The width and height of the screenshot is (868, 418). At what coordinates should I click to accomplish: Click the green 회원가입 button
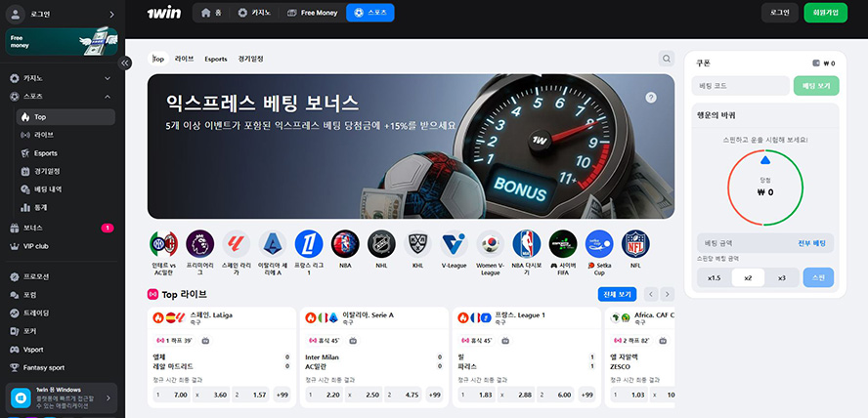point(825,12)
